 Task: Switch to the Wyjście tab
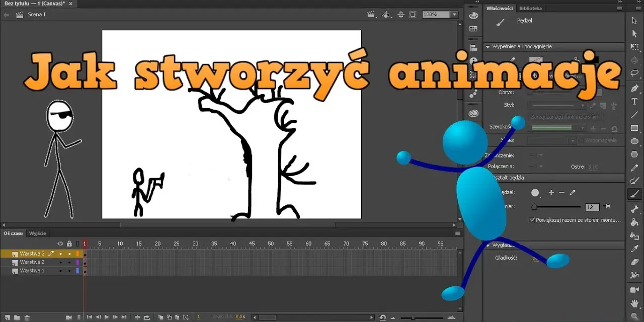[x=38, y=233]
